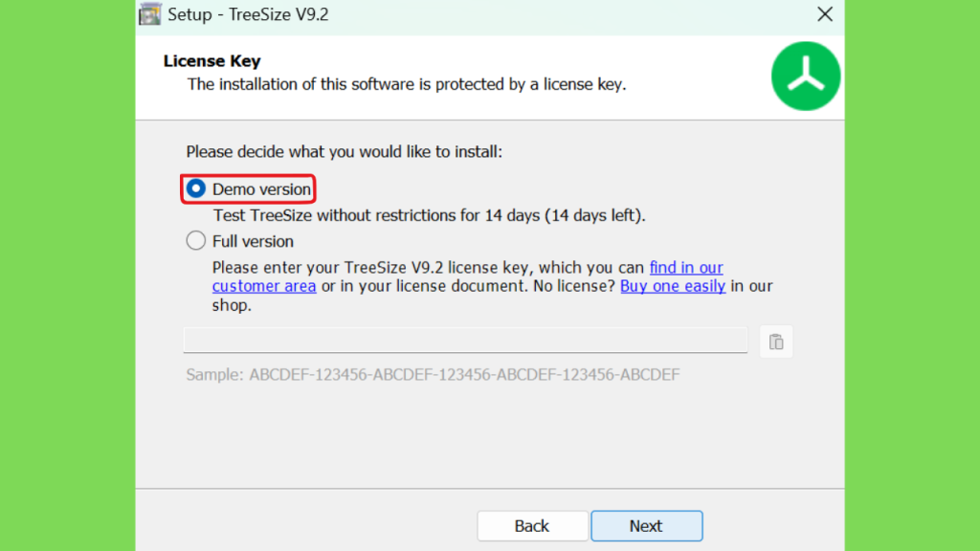Choose the Full version radio button

[x=195, y=240]
